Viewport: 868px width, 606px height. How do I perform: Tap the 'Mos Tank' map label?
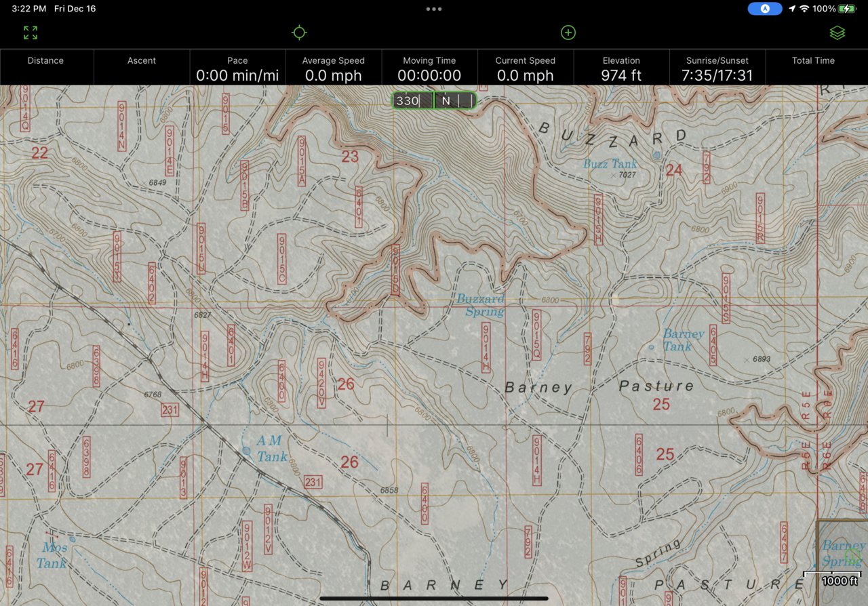click(52, 555)
